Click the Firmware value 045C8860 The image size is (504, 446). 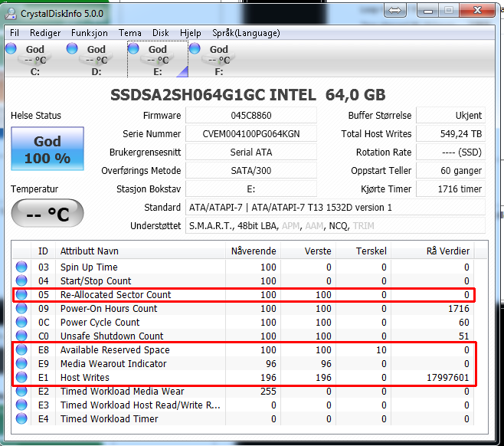[x=251, y=116]
